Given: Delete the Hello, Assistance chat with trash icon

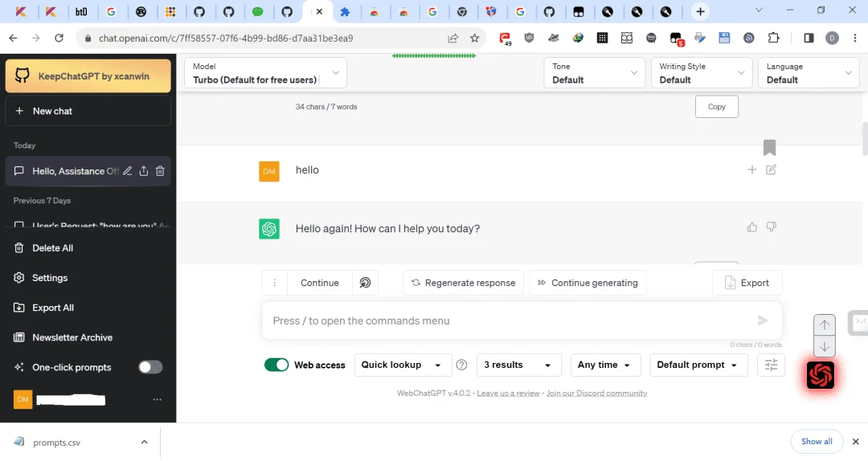Looking at the screenshot, I should (x=160, y=171).
